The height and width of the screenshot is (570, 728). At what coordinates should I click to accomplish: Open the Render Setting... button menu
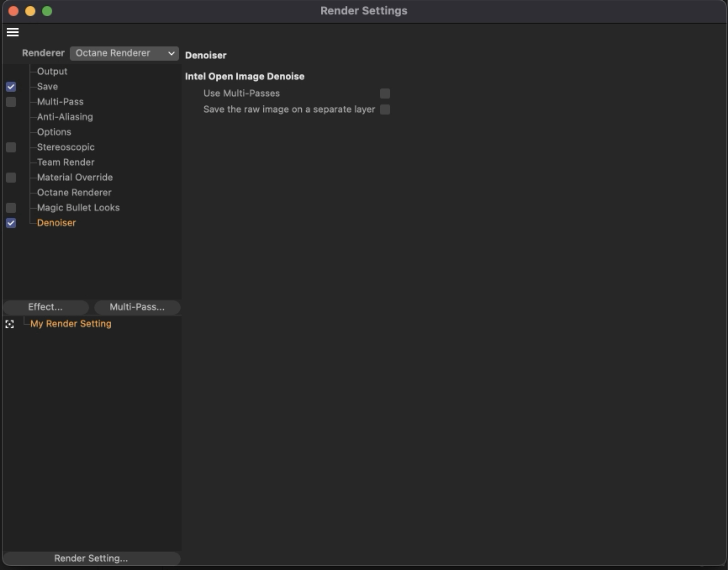coord(91,558)
